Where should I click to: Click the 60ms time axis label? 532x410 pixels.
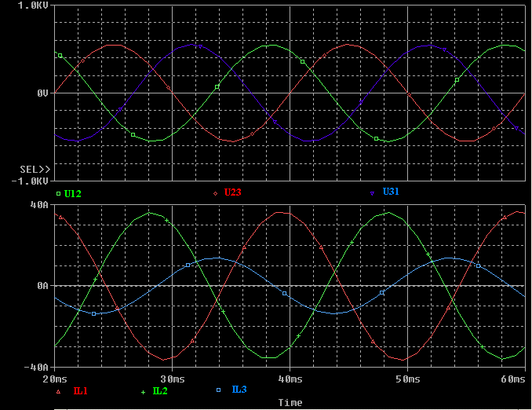click(x=513, y=379)
